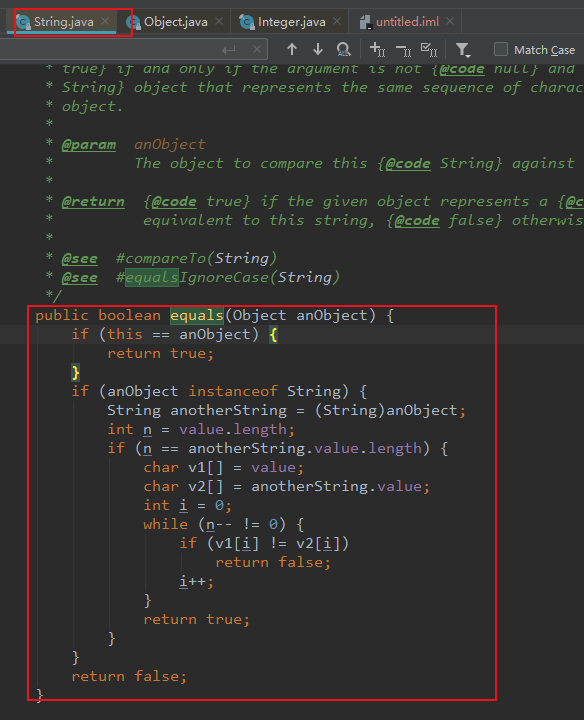Close the String.java tab
The image size is (584, 720).
(105, 21)
